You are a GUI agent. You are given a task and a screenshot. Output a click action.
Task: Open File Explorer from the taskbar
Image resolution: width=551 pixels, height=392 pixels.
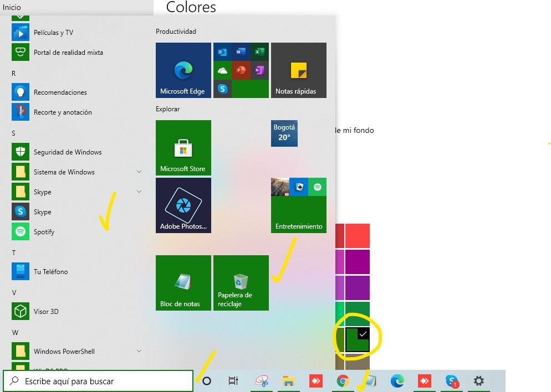click(x=288, y=381)
